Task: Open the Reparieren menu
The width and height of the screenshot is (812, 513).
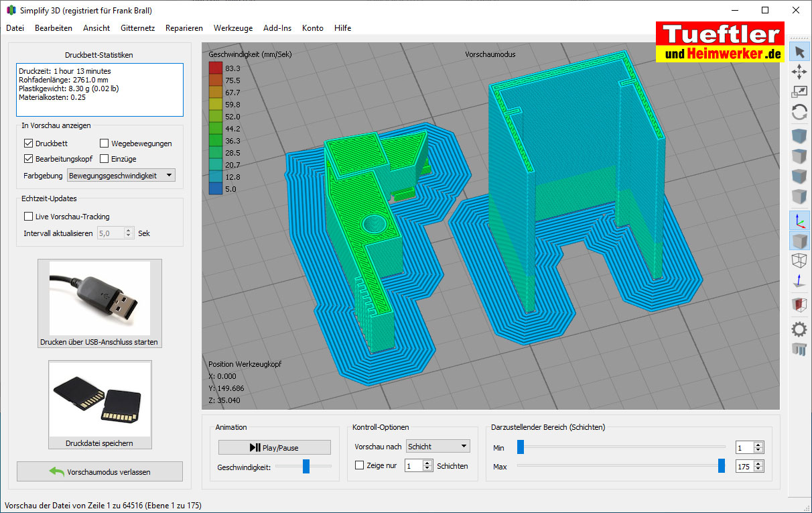Action: (x=184, y=28)
